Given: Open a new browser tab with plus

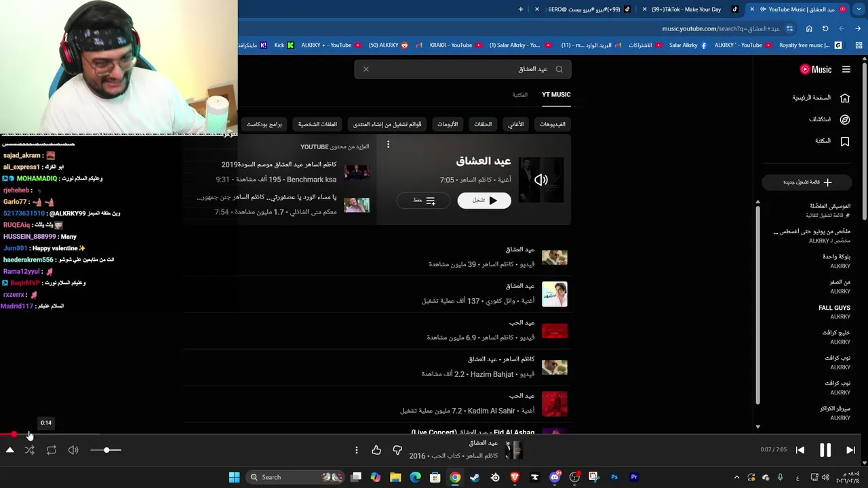Looking at the screenshot, I should tap(521, 9).
